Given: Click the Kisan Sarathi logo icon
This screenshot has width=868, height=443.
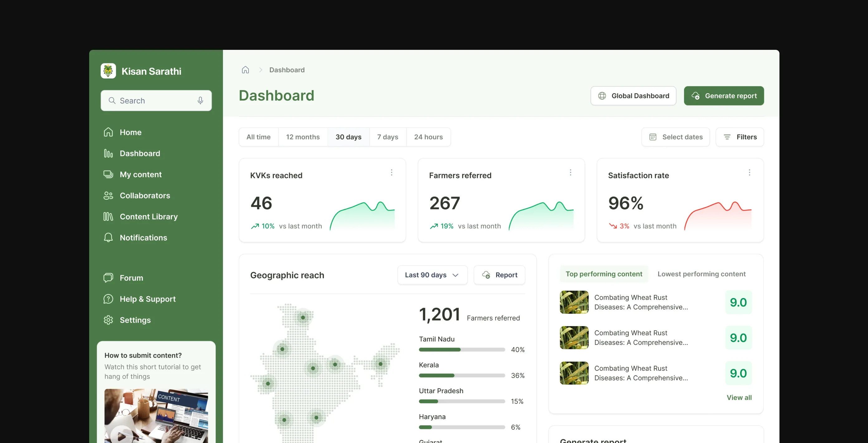Looking at the screenshot, I should (x=108, y=71).
